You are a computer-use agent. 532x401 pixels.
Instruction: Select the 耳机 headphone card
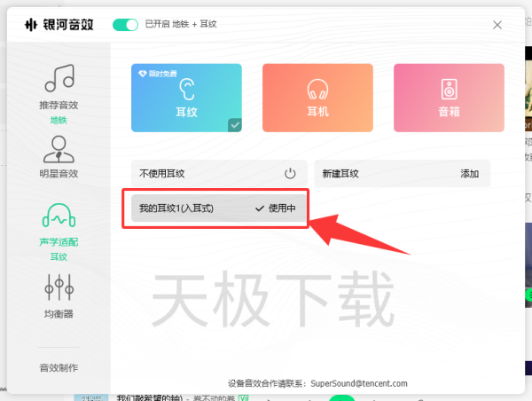tap(317, 98)
